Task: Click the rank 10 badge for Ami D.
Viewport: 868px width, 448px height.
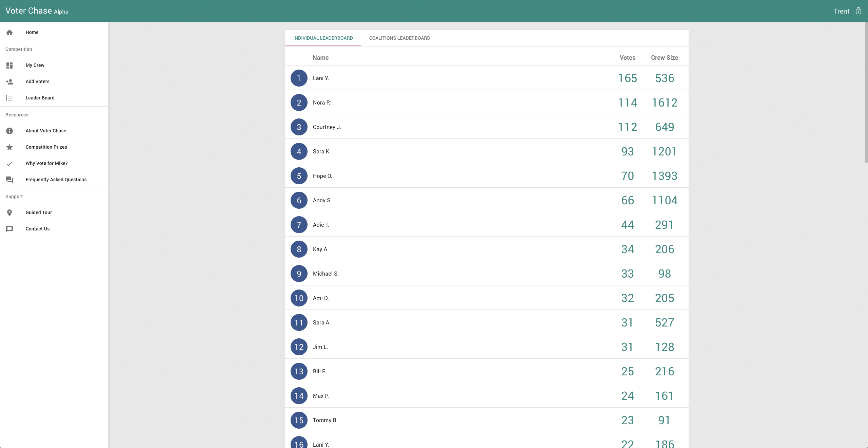Action: 299,298
